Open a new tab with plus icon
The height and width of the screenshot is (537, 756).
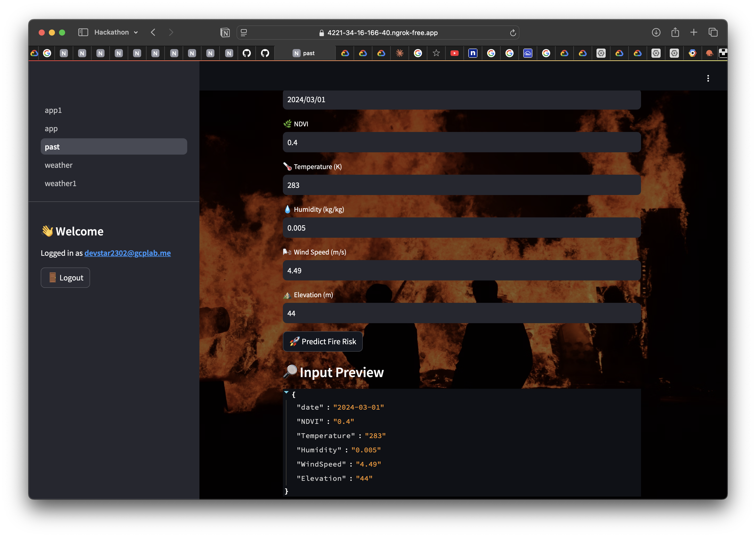[693, 32]
